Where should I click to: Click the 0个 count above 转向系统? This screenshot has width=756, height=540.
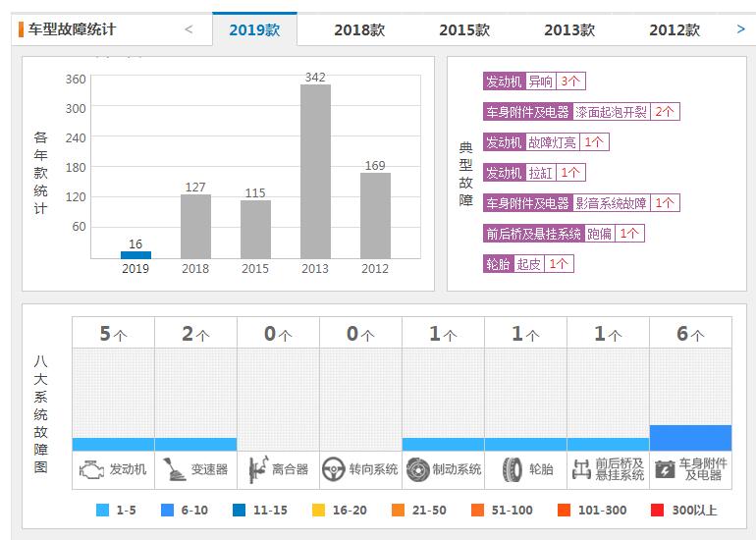click(360, 334)
